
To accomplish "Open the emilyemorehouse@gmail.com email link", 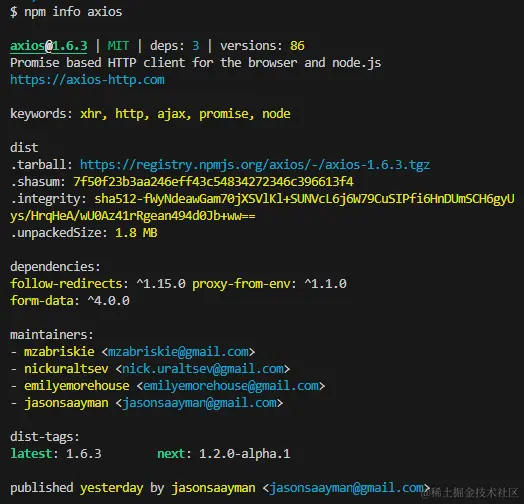I will pyautogui.click(x=231, y=386).
